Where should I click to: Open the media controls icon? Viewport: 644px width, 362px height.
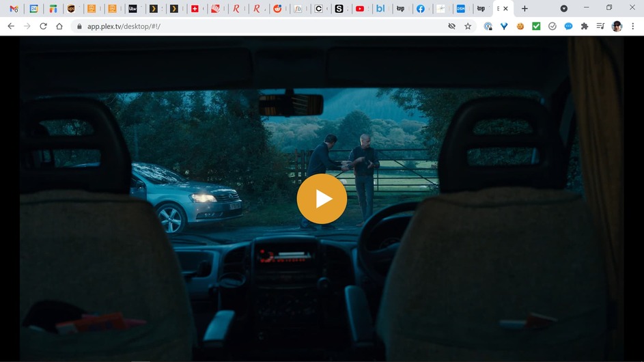[x=600, y=27]
